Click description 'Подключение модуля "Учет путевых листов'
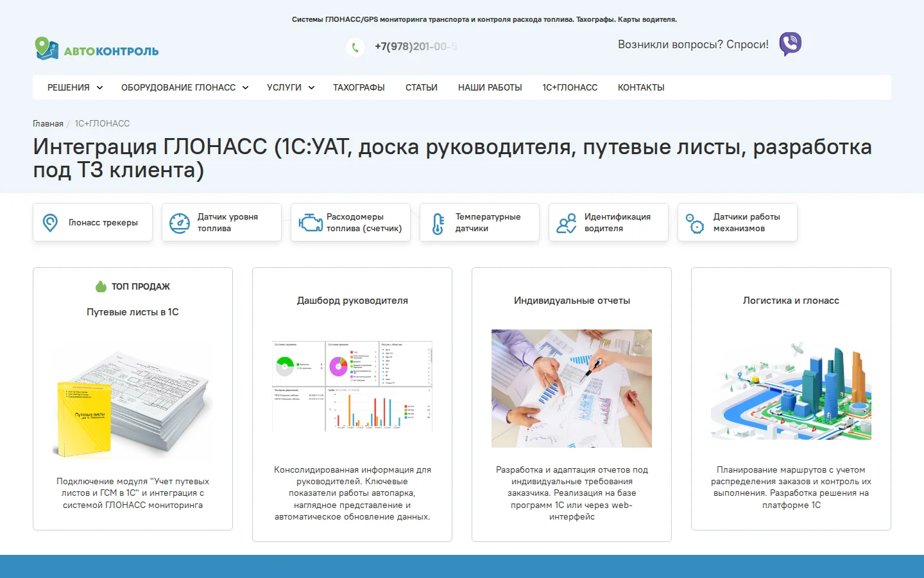The image size is (924, 578). tap(133, 493)
